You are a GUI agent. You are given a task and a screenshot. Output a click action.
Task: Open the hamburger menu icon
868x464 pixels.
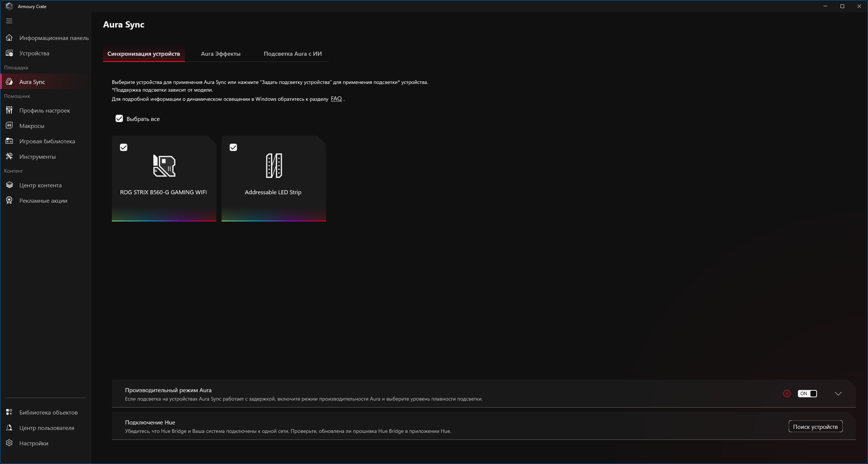[9, 21]
